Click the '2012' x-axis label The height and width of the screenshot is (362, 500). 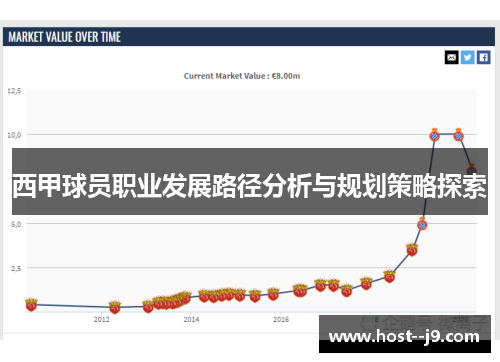[102, 319]
